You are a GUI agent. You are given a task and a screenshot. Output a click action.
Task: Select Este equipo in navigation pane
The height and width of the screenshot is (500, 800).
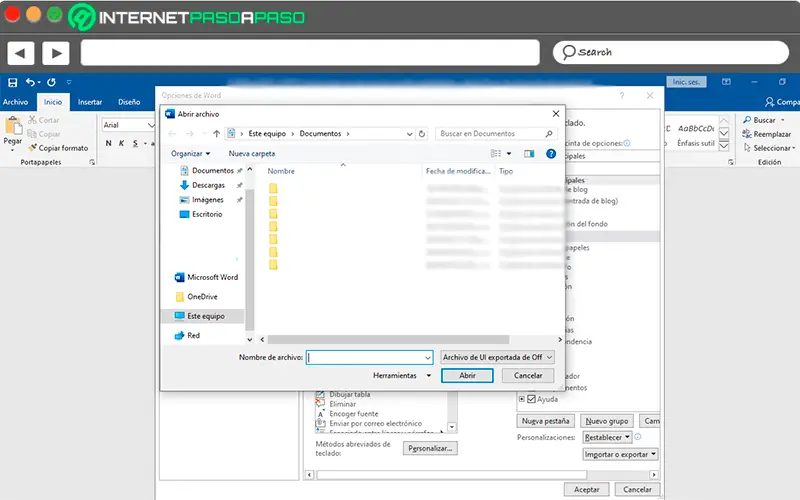[x=202, y=316]
